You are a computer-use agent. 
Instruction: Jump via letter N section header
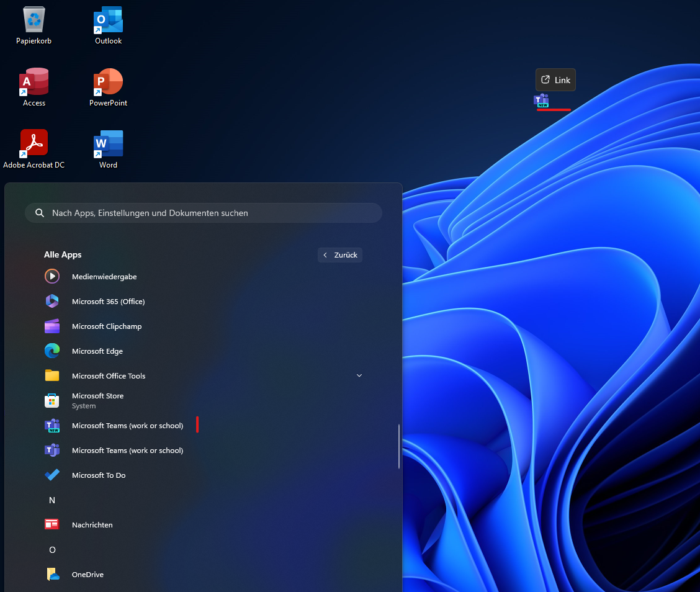tap(52, 500)
